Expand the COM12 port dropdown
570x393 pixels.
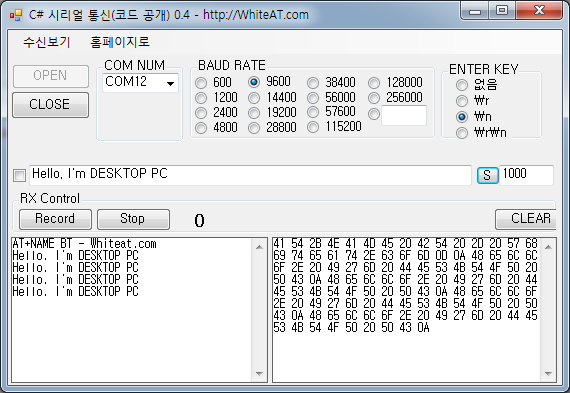click(x=170, y=83)
